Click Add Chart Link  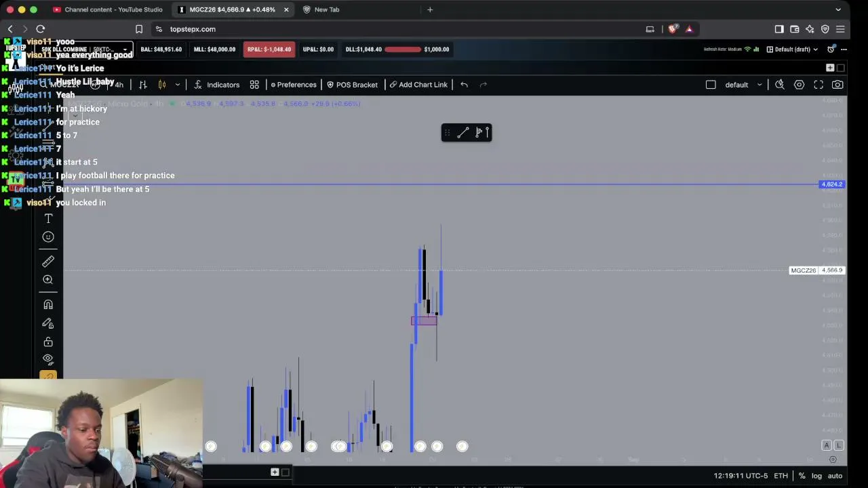click(x=418, y=85)
